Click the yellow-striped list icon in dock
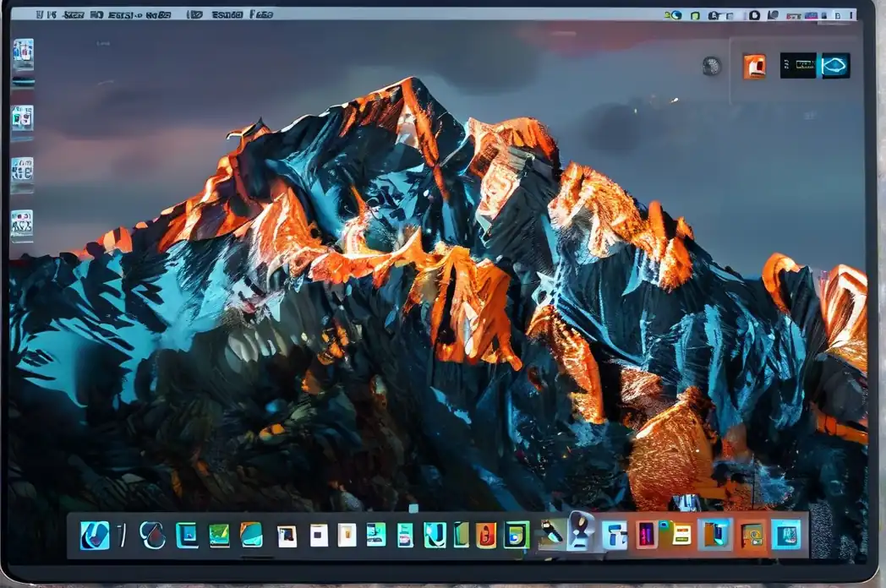The image size is (886, 588). pyautogui.click(x=681, y=535)
